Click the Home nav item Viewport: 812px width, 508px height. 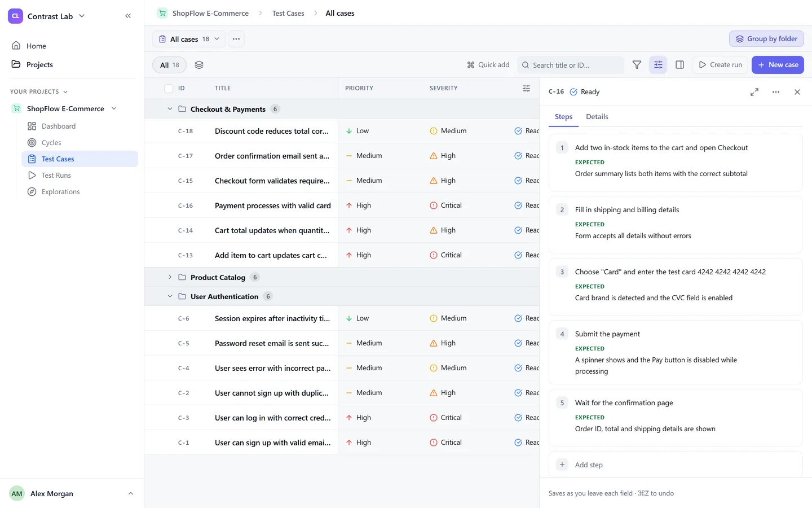72,46
